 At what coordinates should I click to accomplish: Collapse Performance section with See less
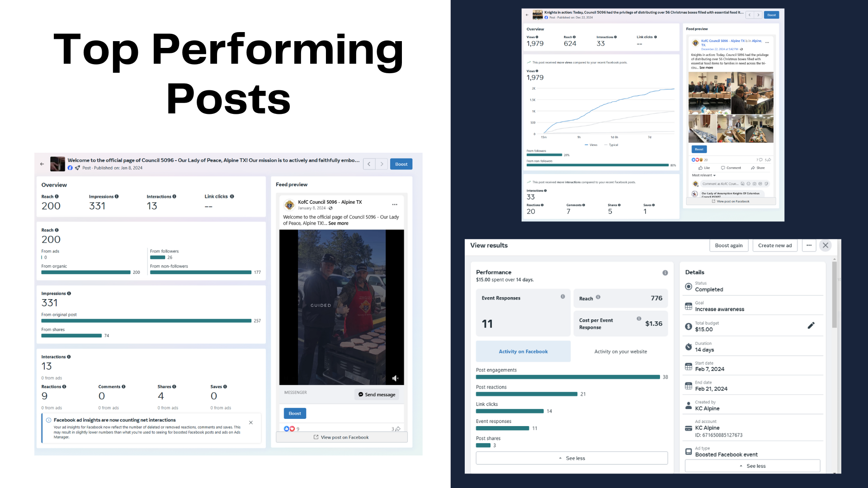click(571, 458)
